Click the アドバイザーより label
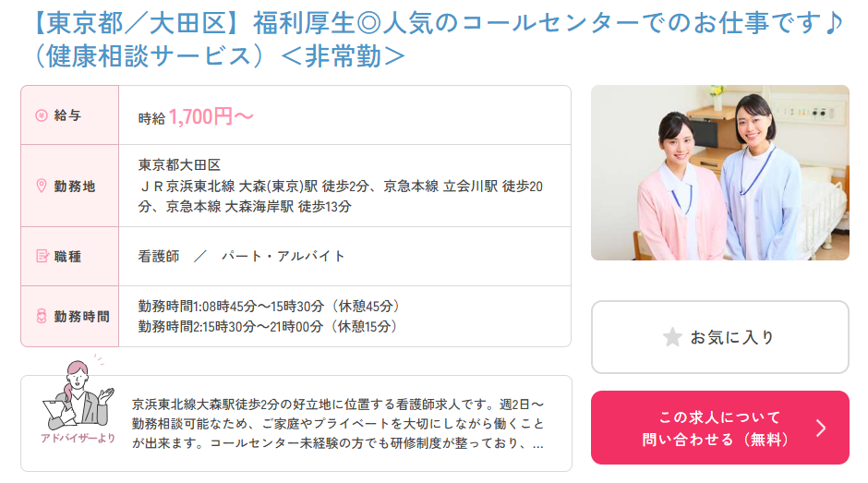Image resolution: width=868 pixels, height=483 pixels. click(78, 438)
